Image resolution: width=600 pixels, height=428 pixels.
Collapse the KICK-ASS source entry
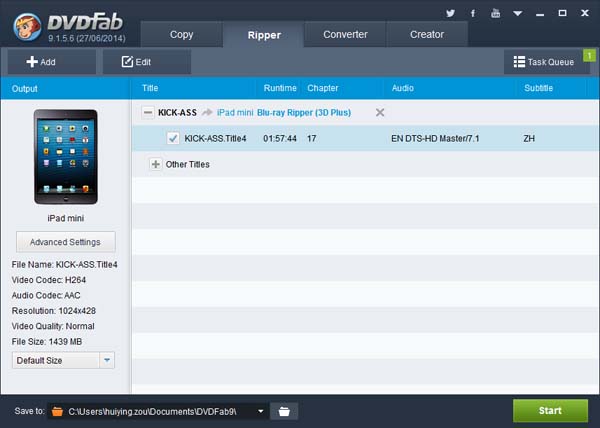pos(148,112)
